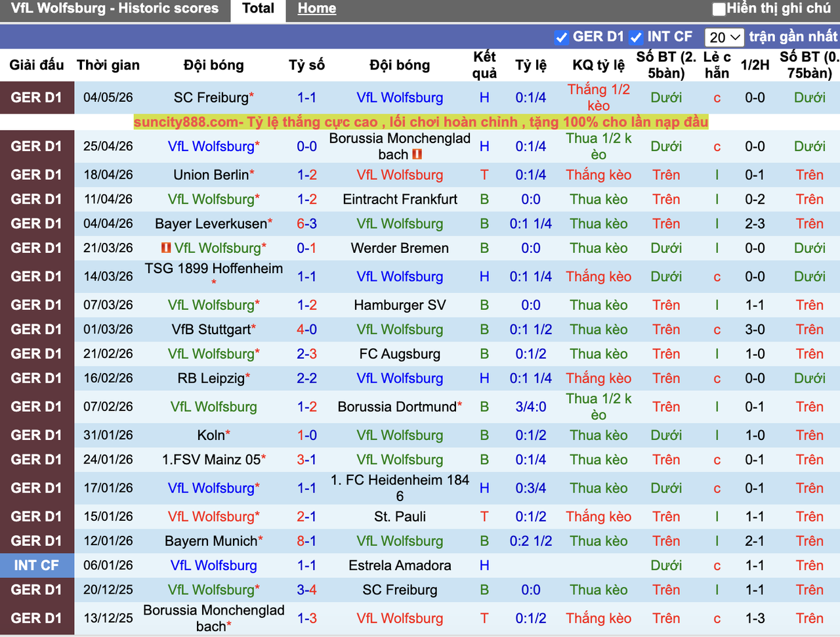840x637 pixels.
Task: Uncheck the INT CF filter checkbox
Action: (x=636, y=37)
